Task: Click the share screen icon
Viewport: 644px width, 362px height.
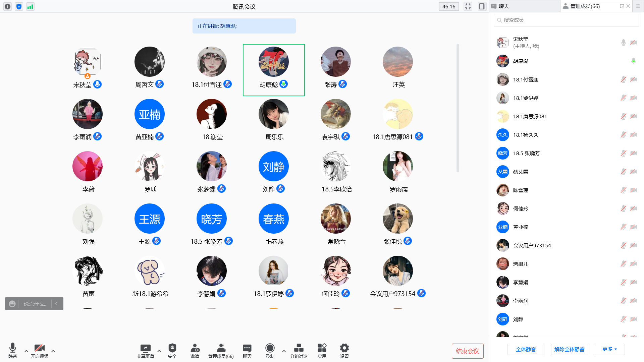Action: tap(145, 348)
